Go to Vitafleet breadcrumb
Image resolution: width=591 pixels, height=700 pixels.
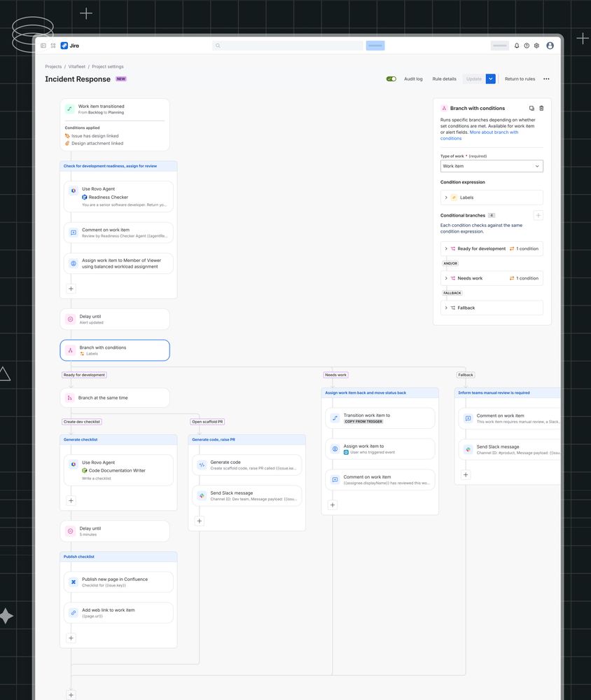tap(77, 67)
